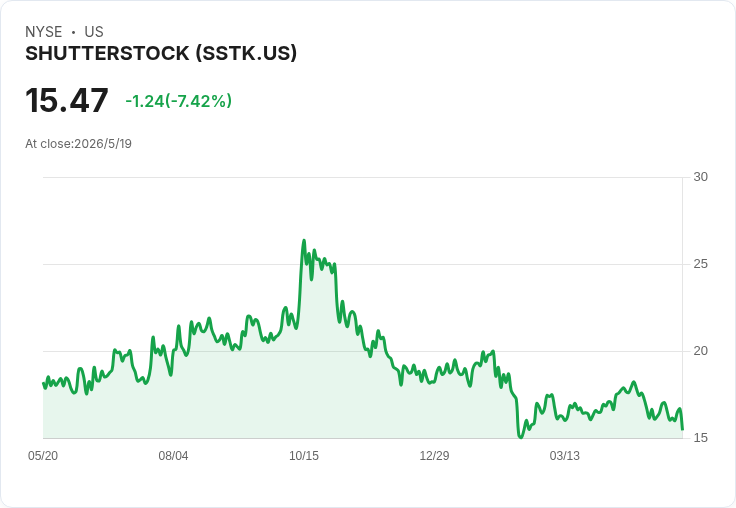Click the lowest dip near 15 in February

pyautogui.click(x=520, y=437)
